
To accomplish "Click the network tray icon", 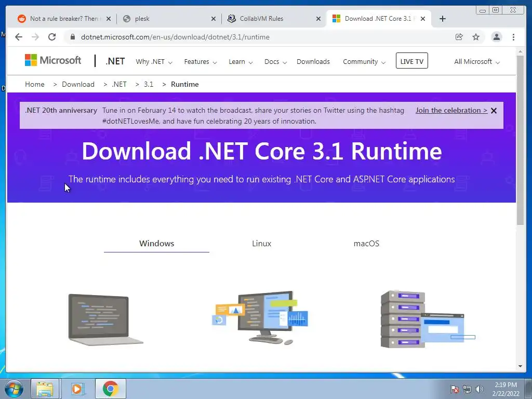I will (x=467, y=389).
